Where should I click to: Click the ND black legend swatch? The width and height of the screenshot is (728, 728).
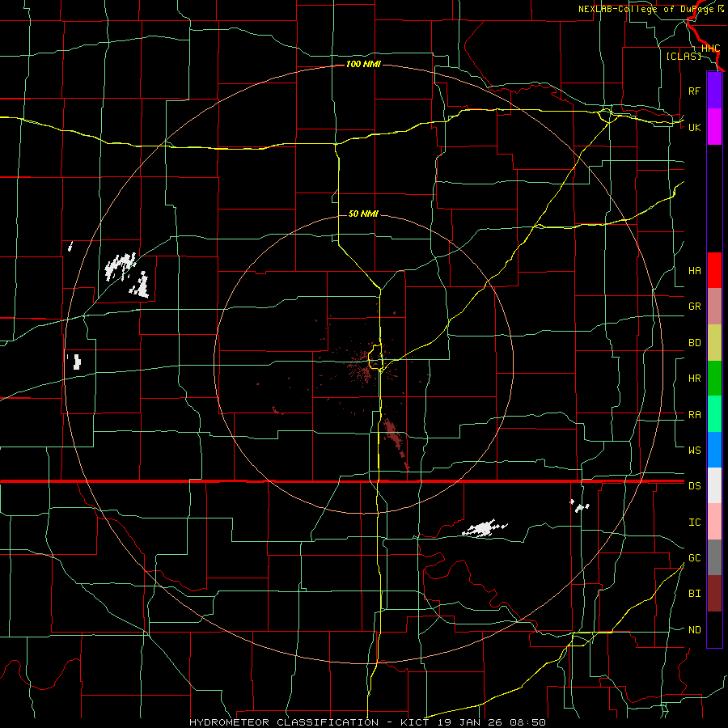[x=714, y=629]
